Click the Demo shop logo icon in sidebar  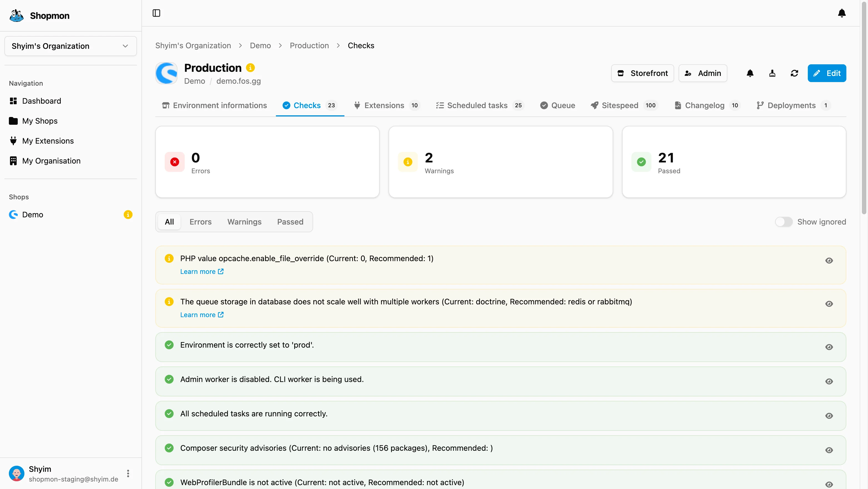(x=13, y=215)
